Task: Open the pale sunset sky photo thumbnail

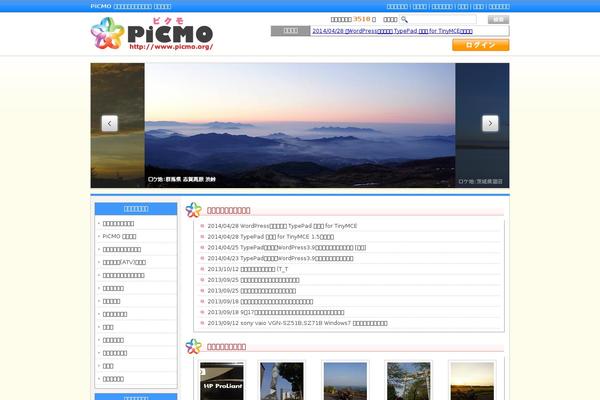Action: 472,381
